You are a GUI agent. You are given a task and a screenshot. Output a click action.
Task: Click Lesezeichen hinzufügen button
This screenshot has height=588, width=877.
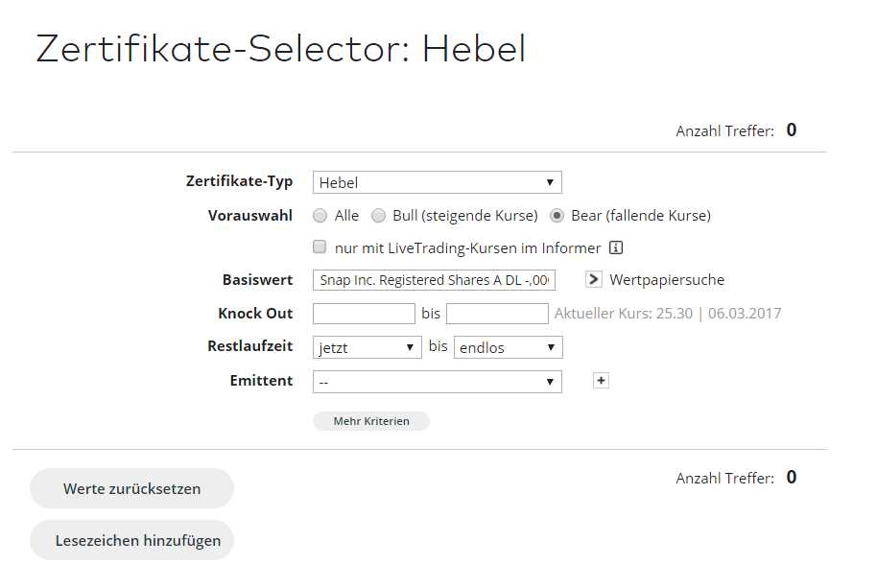132,540
